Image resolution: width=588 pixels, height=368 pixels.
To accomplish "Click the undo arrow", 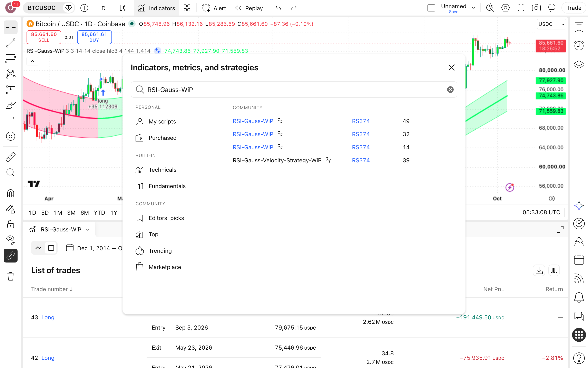I will click(278, 8).
